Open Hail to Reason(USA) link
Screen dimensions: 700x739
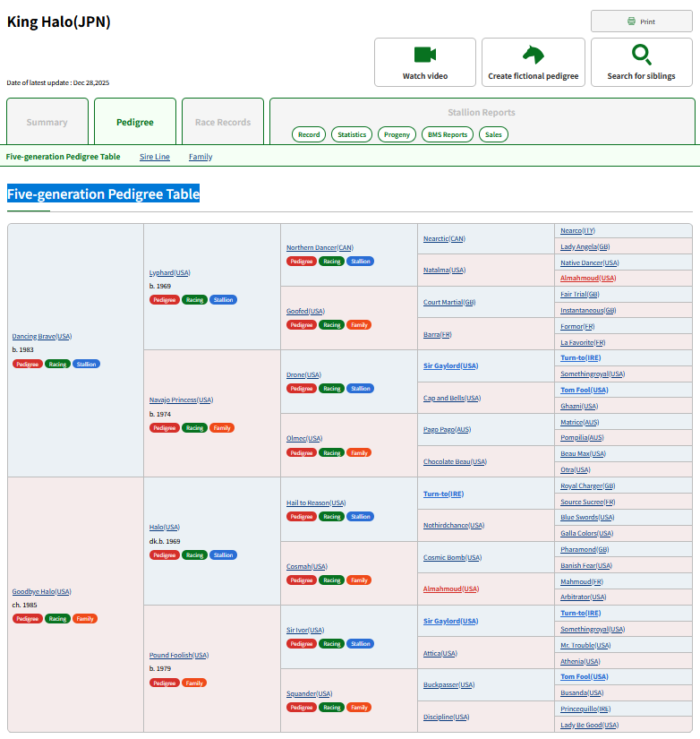(x=316, y=503)
